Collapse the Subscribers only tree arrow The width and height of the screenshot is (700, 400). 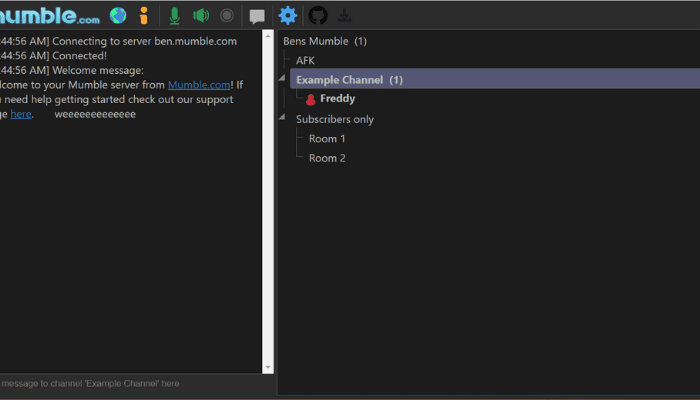click(x=282, y=117)
